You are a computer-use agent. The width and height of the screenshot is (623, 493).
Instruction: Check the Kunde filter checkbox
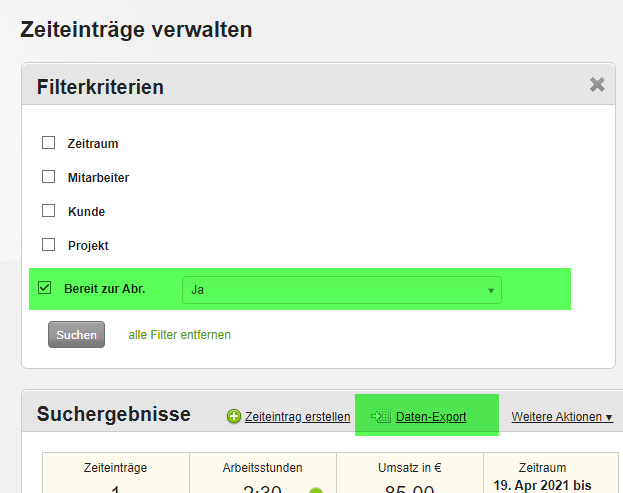pos(48,211)
